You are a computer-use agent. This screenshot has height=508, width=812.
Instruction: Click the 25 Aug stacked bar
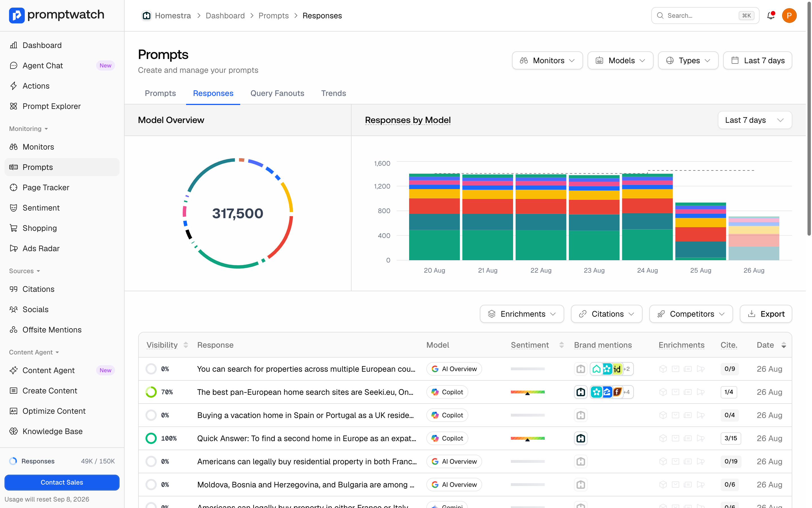[x=701, y=231]
